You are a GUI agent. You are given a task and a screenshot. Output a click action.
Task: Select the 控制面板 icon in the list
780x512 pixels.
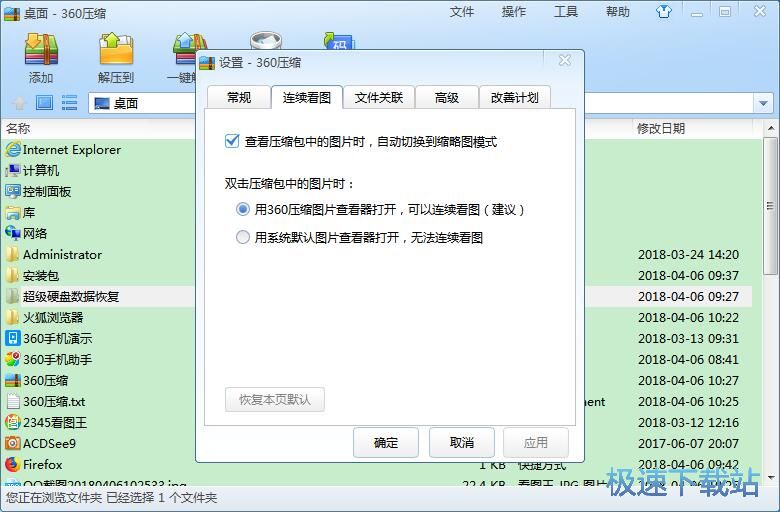tap(13, 191)
